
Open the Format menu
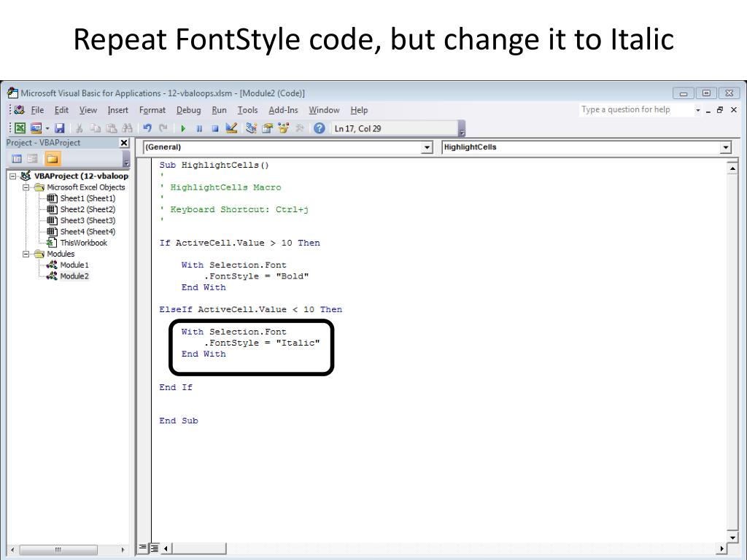pyautogui.click(x=152, y=110)
